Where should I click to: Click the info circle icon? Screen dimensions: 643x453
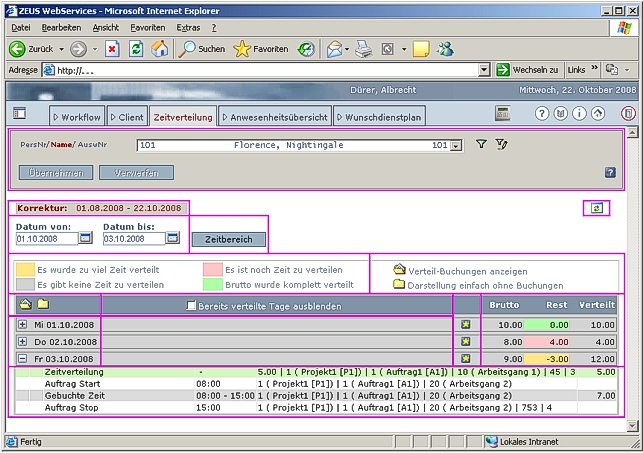click(579, 114)
